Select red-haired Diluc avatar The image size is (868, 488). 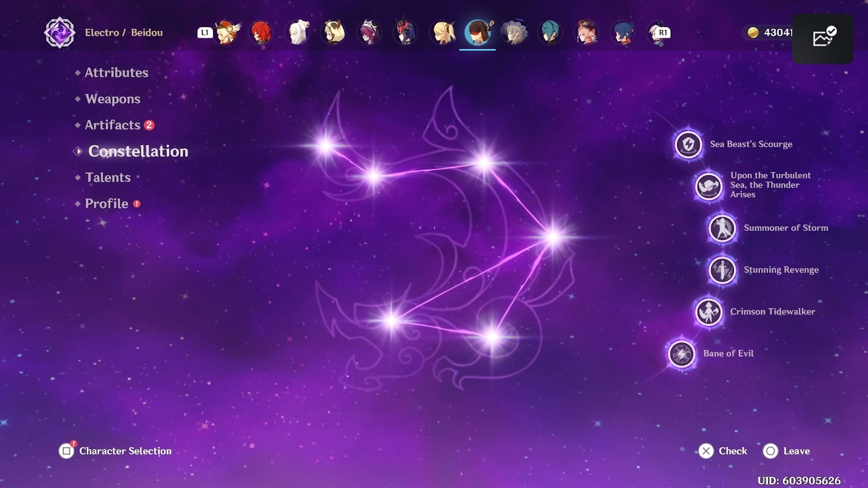point(261,33)
